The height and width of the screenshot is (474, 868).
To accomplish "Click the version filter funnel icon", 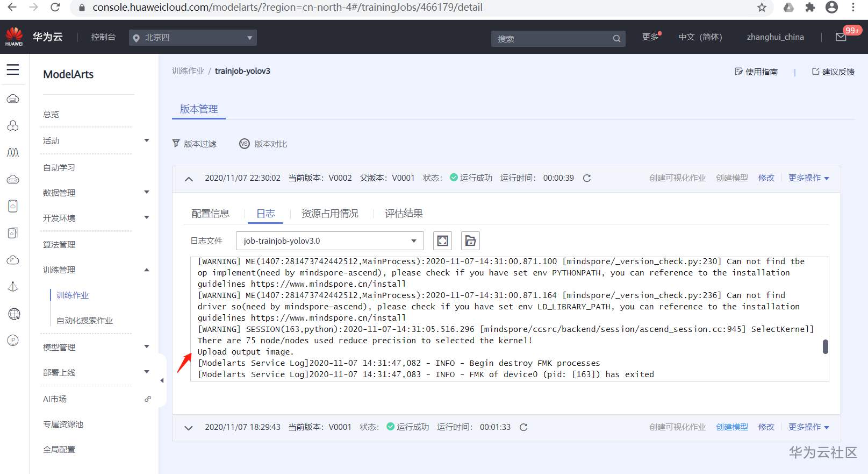I will coord(176,144).
